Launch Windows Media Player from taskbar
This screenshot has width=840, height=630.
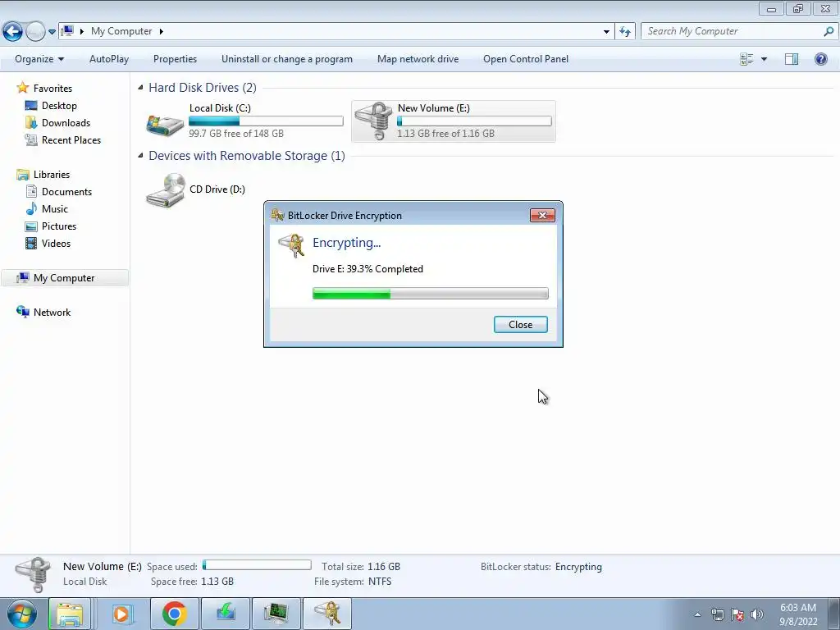coord(121,614)
